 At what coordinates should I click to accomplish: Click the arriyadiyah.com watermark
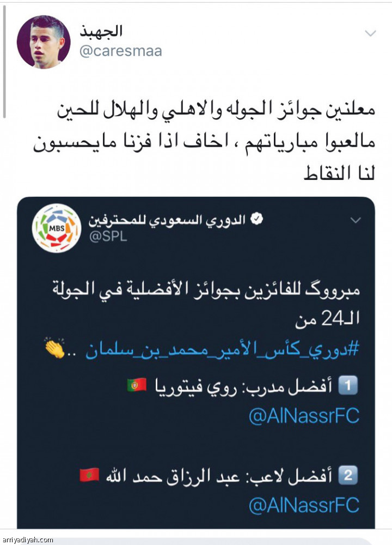click(26, 540)
